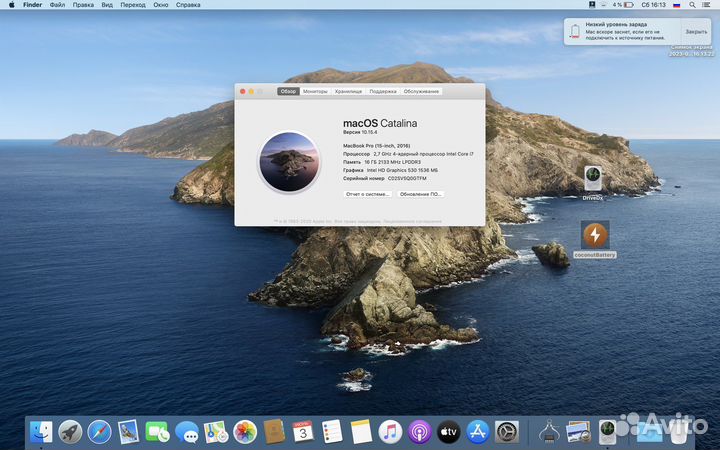Click the battery 4% status icon
This screenshot has height=450, width=720.
click(623, 5)
